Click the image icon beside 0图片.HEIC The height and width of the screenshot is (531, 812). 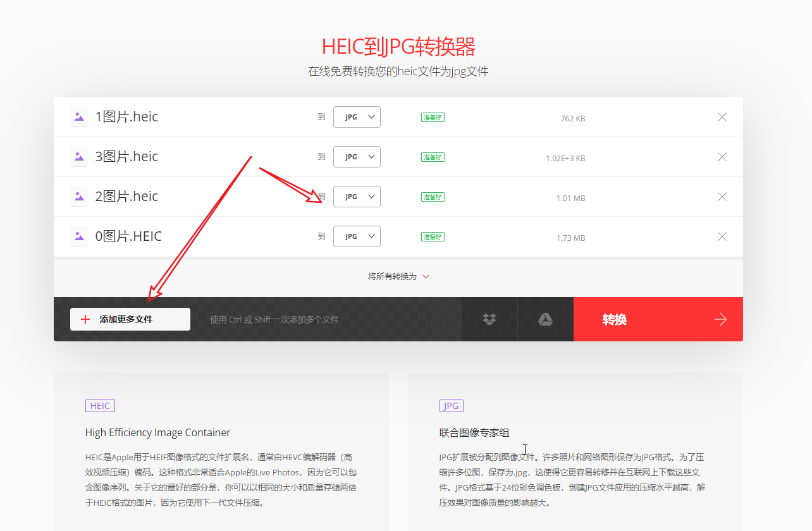[79, 236]
